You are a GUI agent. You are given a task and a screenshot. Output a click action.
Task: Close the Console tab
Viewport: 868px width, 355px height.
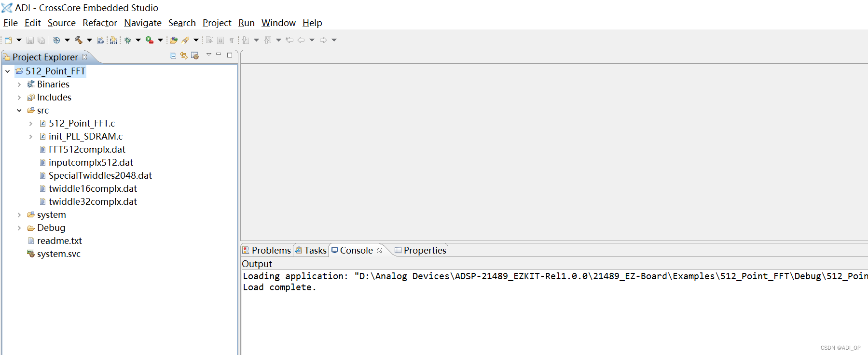[x=379, y=250]
